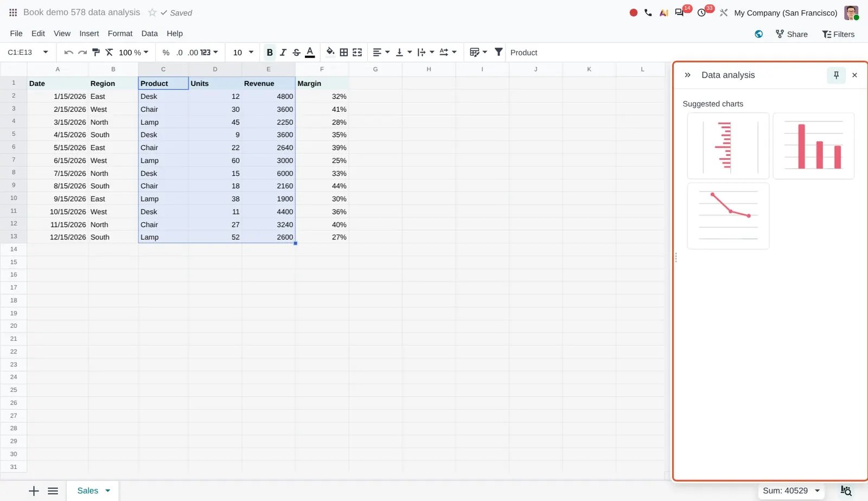Viewport: 868px width, 501px height.
Task: Add a new sheet with plus icon
Action: click(x=34, y=491)
